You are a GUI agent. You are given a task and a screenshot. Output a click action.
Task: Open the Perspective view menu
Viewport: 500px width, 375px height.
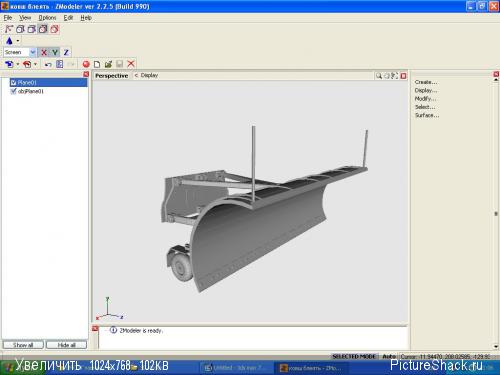pos(112,76)
